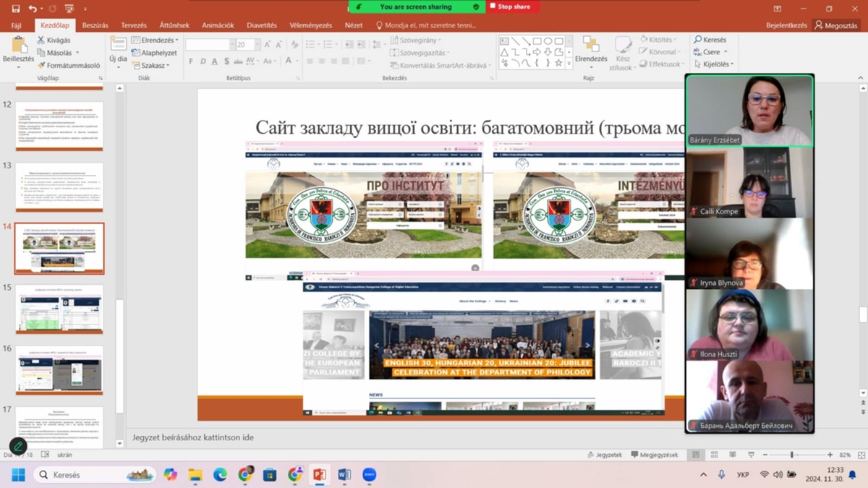Select slide 15 thumbnail in slide panel
Image resolution: width=868 pixels, height=488 pixels.
[x=59, y=309]
